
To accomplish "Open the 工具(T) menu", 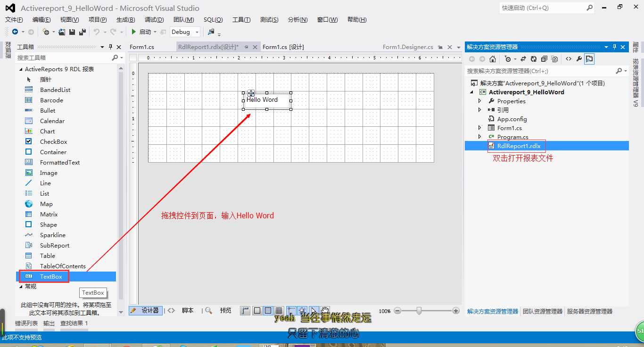I will coord(241,19).
